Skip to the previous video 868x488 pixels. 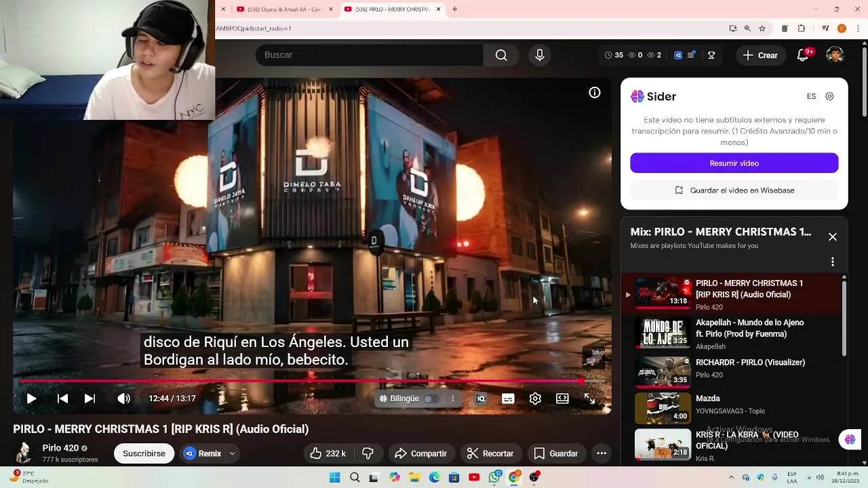click(x=62, y=399)
